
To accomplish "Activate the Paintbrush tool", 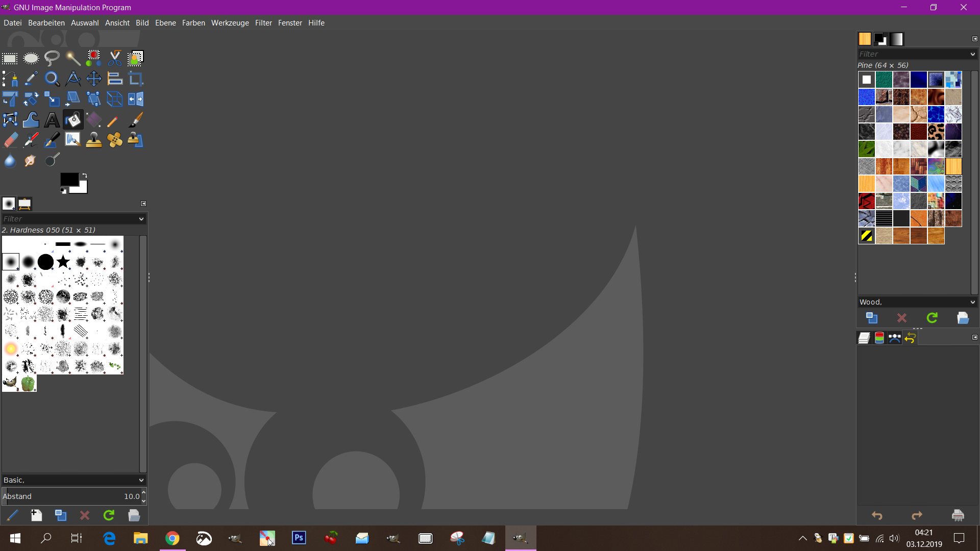I will click(x=135, y=120).
